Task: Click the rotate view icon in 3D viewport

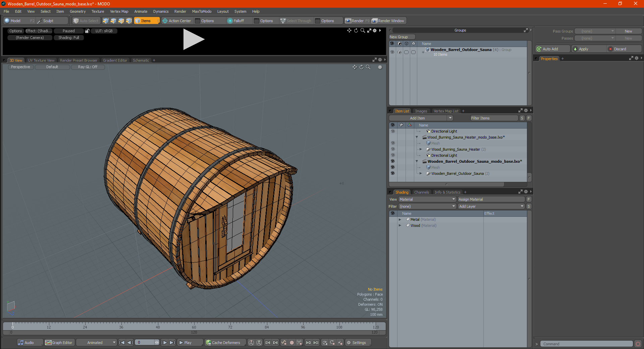Action: pos(361,67)
